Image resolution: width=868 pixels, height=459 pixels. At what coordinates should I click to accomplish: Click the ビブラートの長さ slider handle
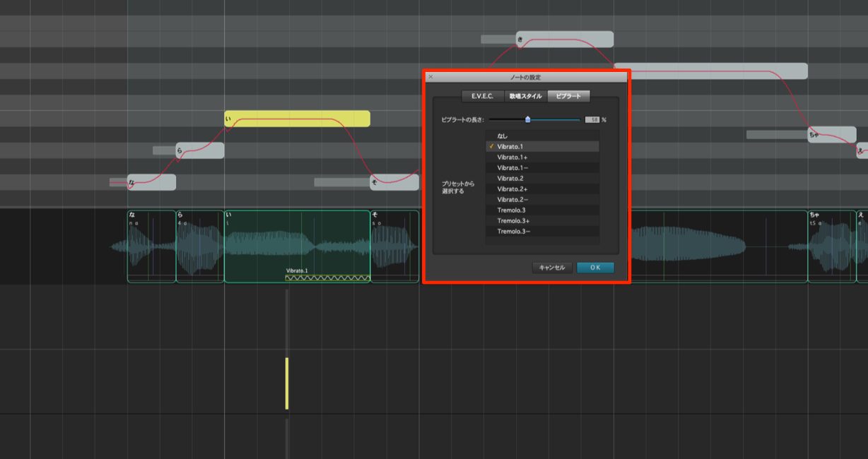point(527,119)
